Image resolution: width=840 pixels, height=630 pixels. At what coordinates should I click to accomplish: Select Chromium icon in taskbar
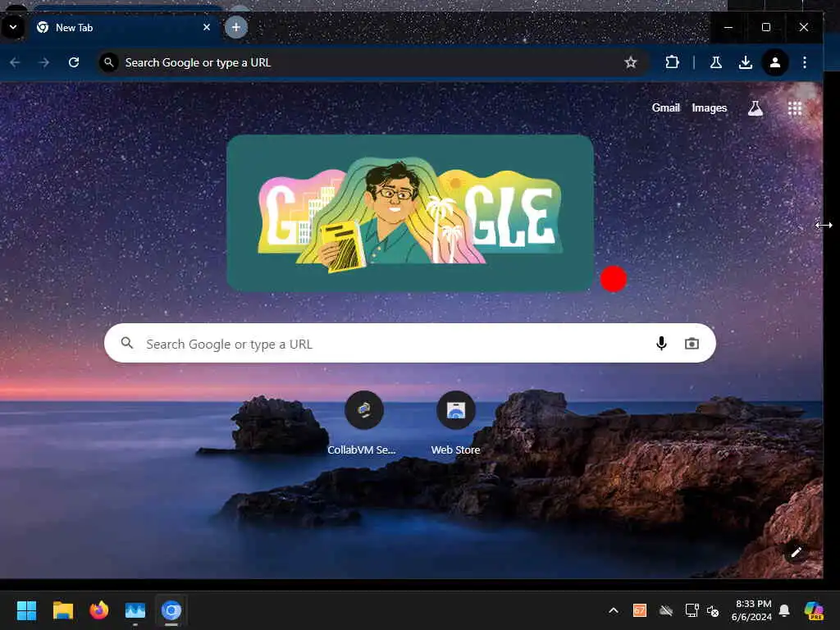coord(171,610)
